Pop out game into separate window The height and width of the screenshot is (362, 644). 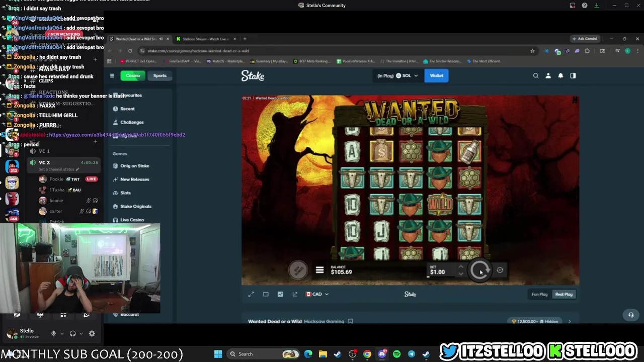click(295, 294)
